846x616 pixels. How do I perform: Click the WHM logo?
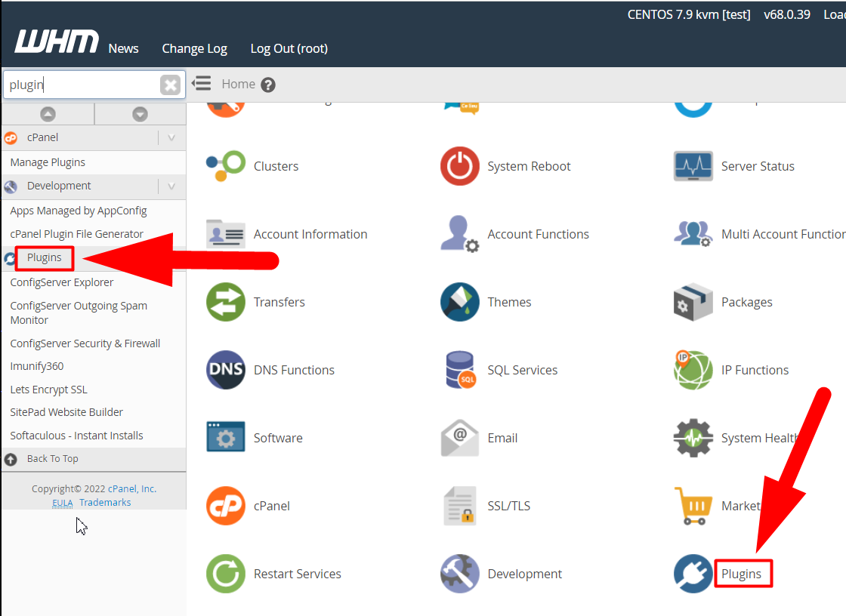(56, 42)
